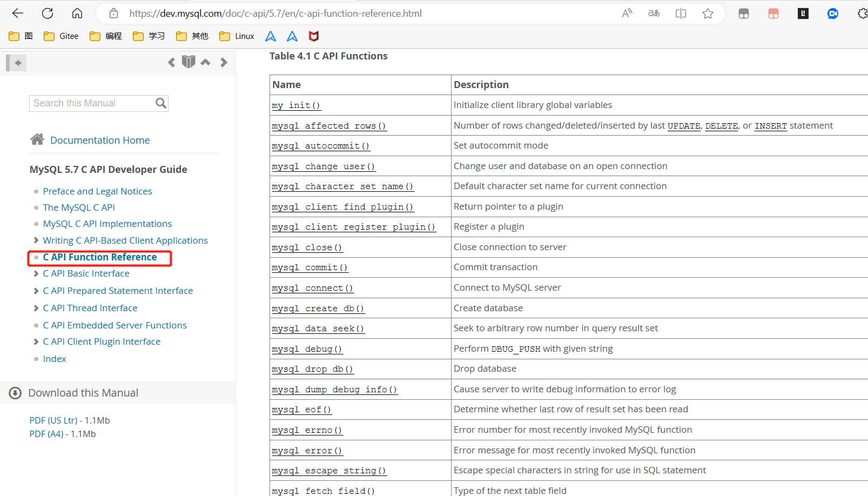Screen dimensions: 868x496
Task: Open the my_init() function link
Action: (296, 105)
